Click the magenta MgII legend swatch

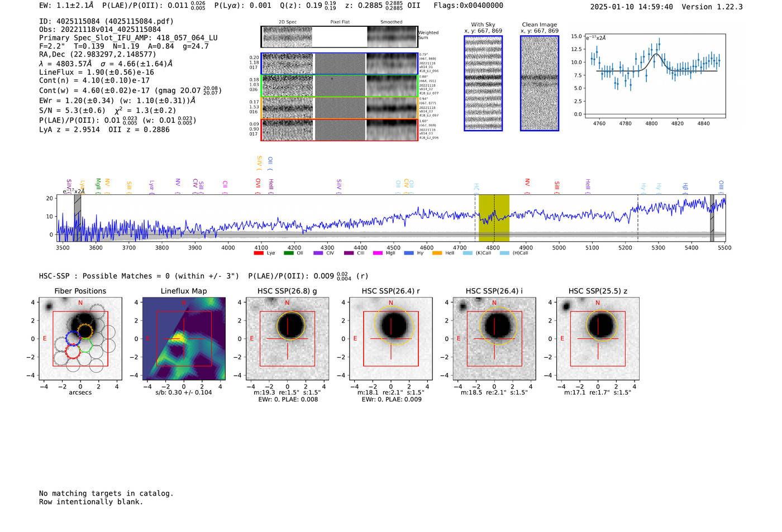(x=378, y=253)
